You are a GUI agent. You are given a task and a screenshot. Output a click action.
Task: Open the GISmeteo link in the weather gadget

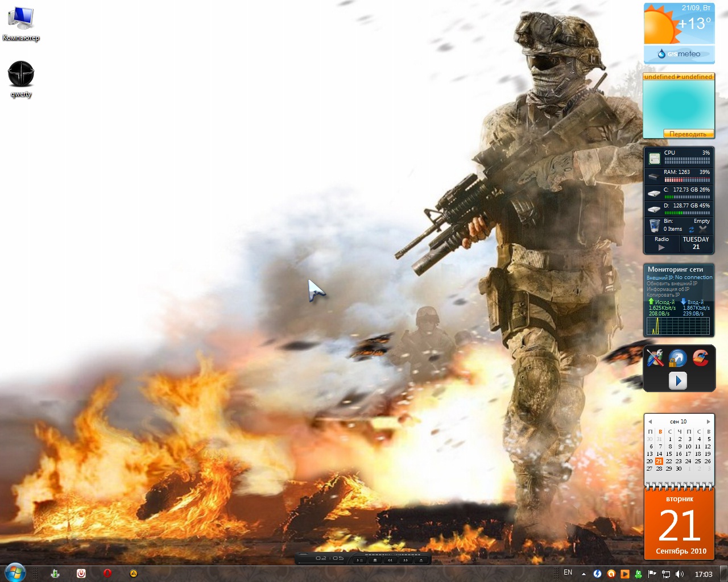tap(679, 54)
